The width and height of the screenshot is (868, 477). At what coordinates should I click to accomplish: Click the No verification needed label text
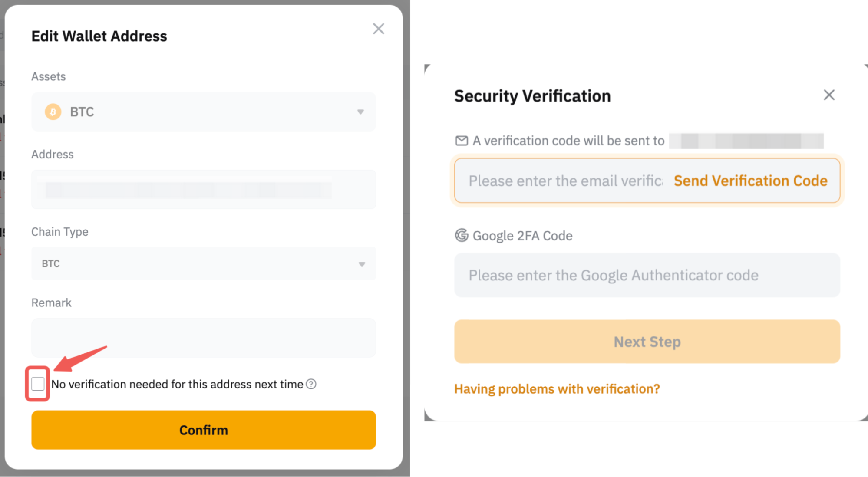click(177, 384)
